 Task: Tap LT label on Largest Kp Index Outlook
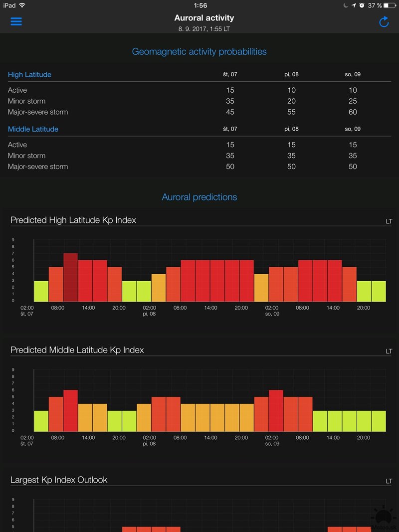(x=389, y=481)
